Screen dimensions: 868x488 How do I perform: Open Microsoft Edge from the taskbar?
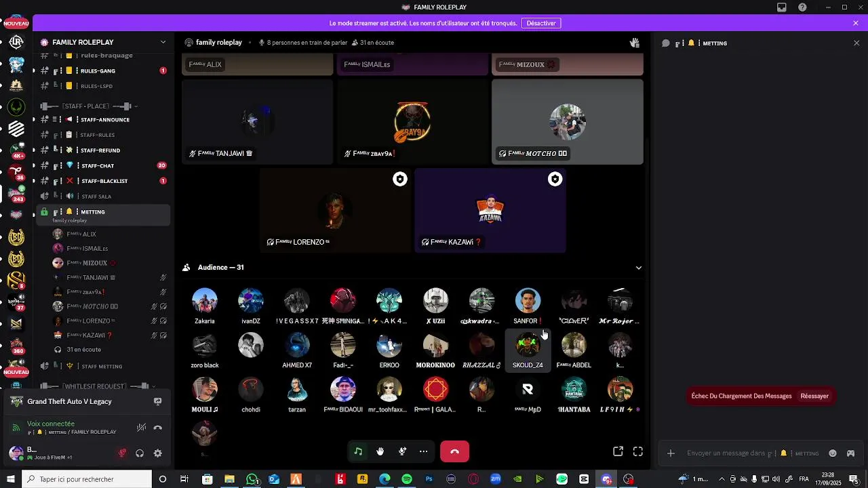click(384, 479)
